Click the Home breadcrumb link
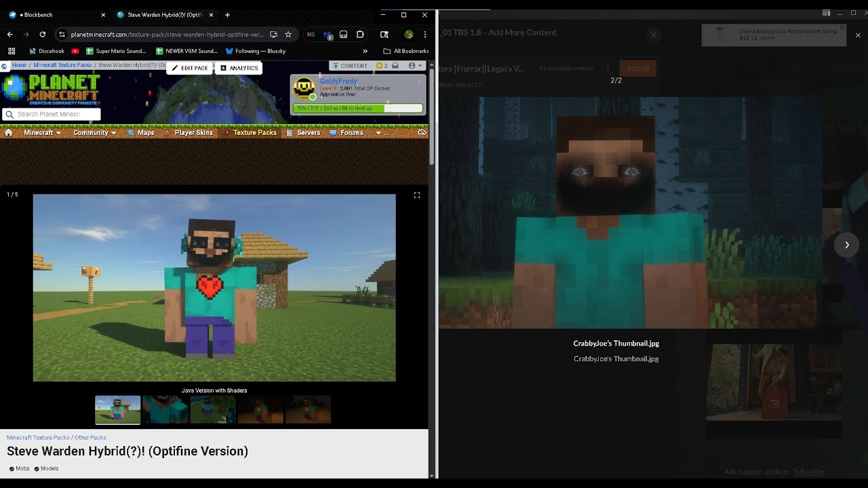 point(19,65)
